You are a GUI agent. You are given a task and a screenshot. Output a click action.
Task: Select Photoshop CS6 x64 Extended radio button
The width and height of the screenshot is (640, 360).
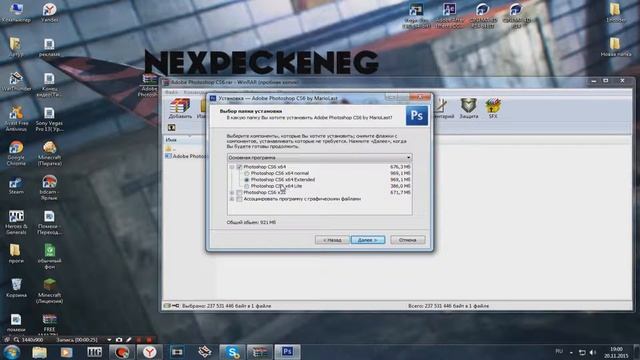tap(247, 180)
